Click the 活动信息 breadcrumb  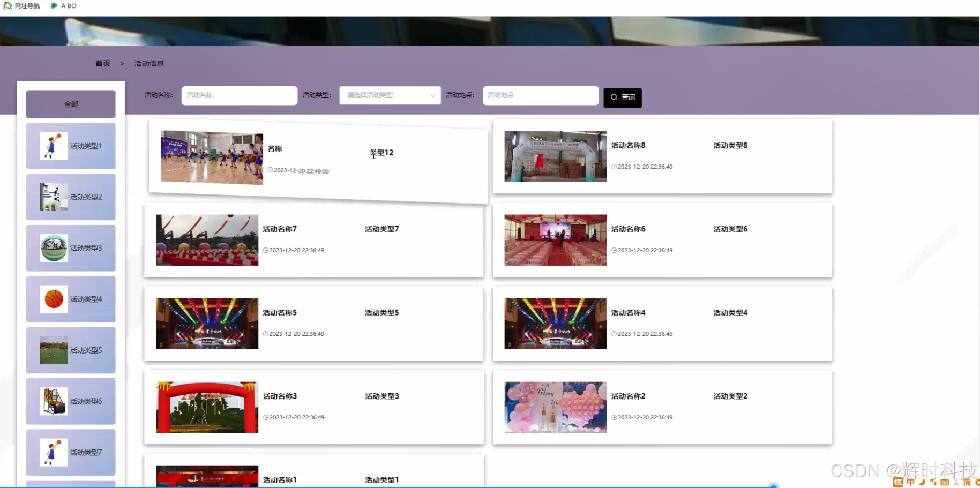pos(149,63)
